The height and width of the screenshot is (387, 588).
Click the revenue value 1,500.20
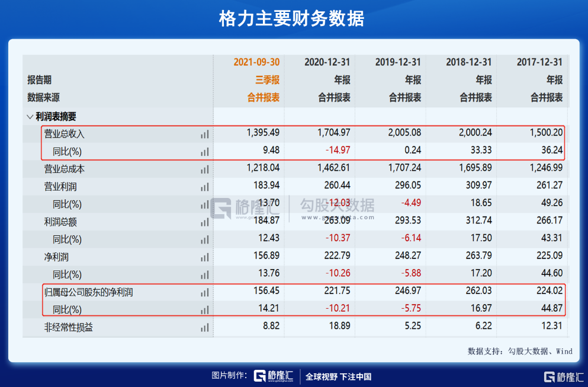pos(547,133)
